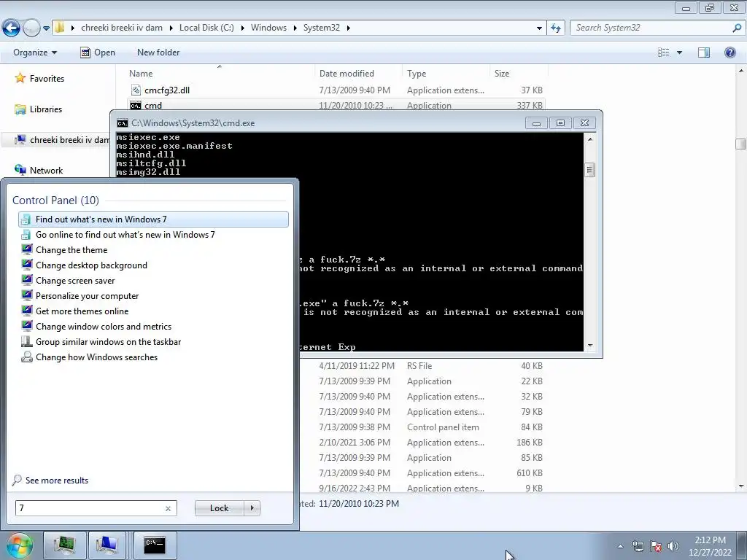The height and width of the screenshot is (560, 747).
Task: Open the address bar history dropdown
Action: 539,28
